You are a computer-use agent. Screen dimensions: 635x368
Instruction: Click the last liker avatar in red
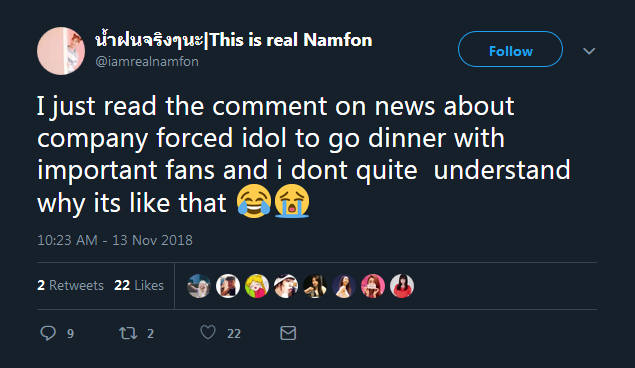point(402,286)
